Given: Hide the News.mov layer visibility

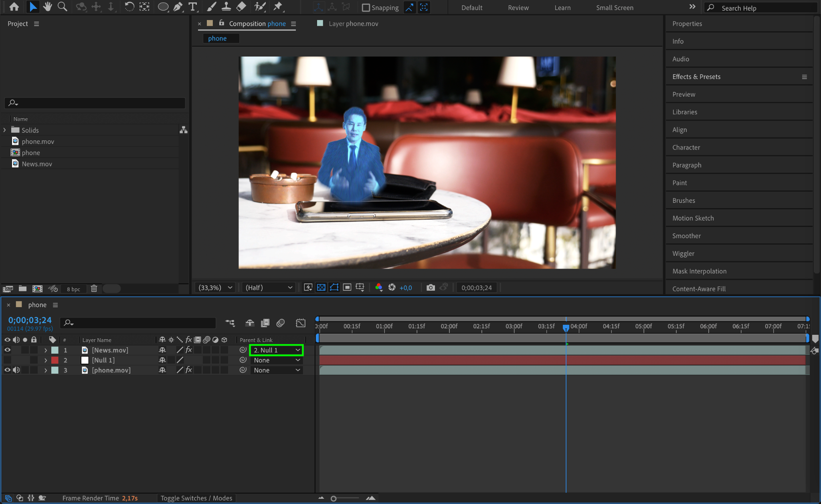Looking at the screenshot, I should tap(7, 350).
